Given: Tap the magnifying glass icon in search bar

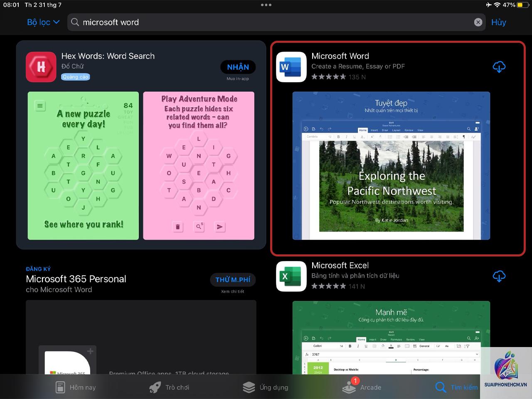Looking at the screenshot, I should coord(75,22).
